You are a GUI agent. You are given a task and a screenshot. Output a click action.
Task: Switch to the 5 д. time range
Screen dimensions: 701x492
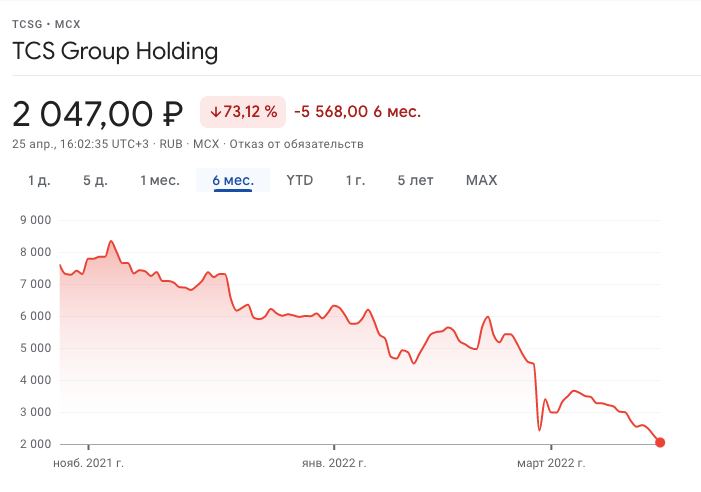(x=95, y=181)
